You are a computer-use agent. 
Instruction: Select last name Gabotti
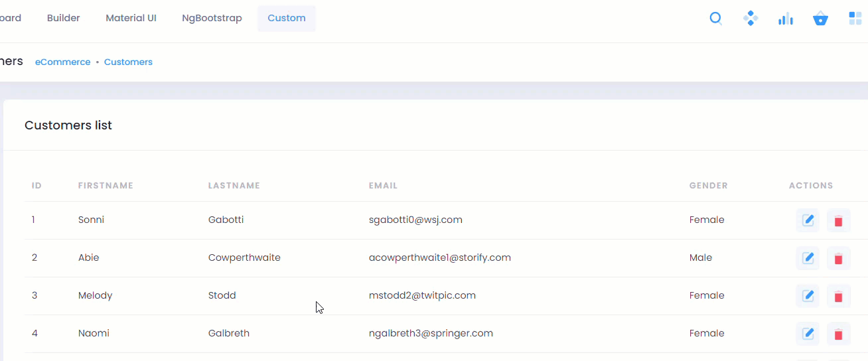[x=226, y=220]
